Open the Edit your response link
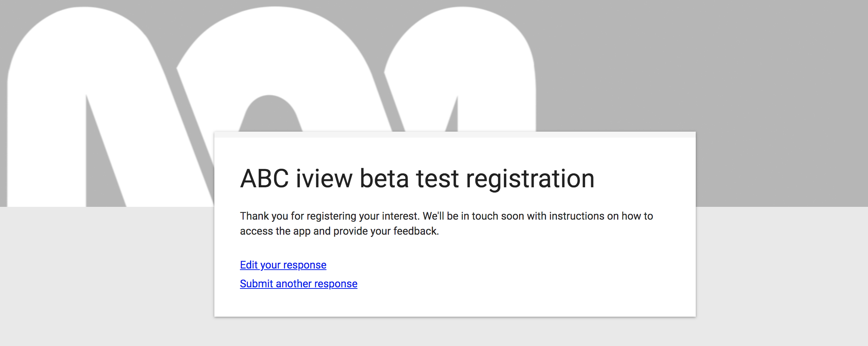The width and height of the screenshot is (868, 346). click(283, 265)
